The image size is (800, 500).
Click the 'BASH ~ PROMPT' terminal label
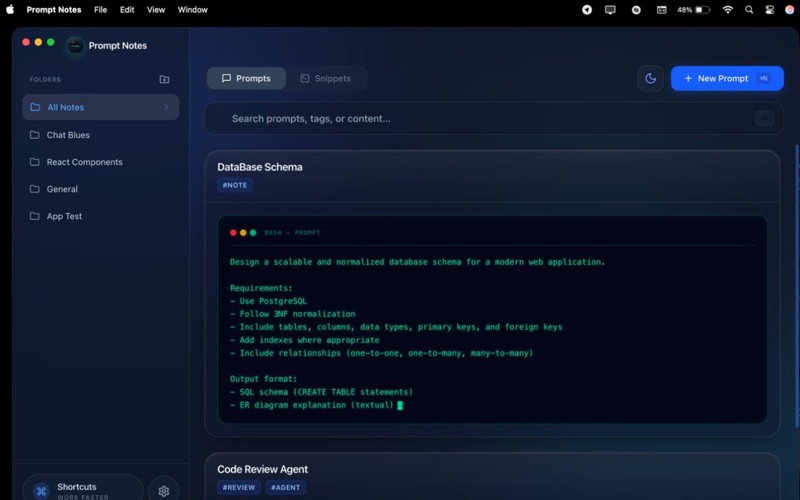(292, 233)
